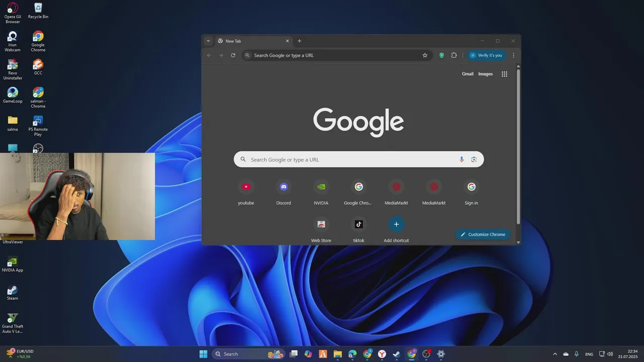Open the OneDrive cloud tray icon
The width and height of the screenshot is (644, 362).
coord(566,354)
